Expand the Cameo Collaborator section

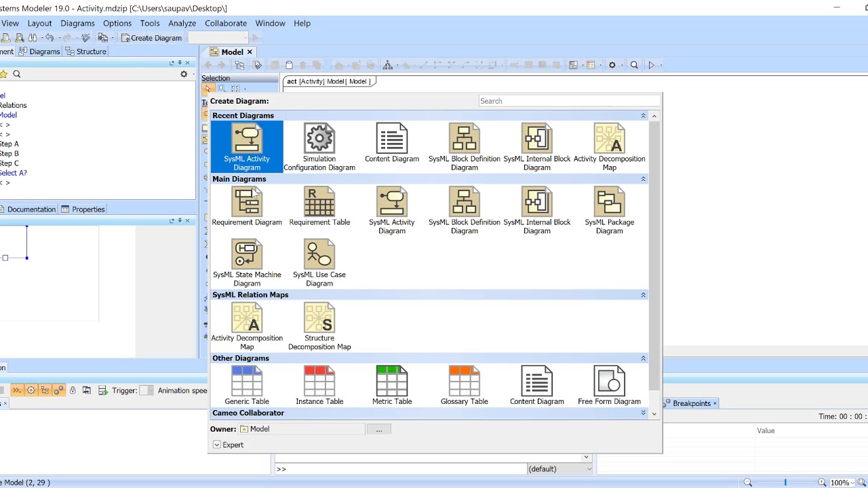pyautogui.click(x=644, y=413)
